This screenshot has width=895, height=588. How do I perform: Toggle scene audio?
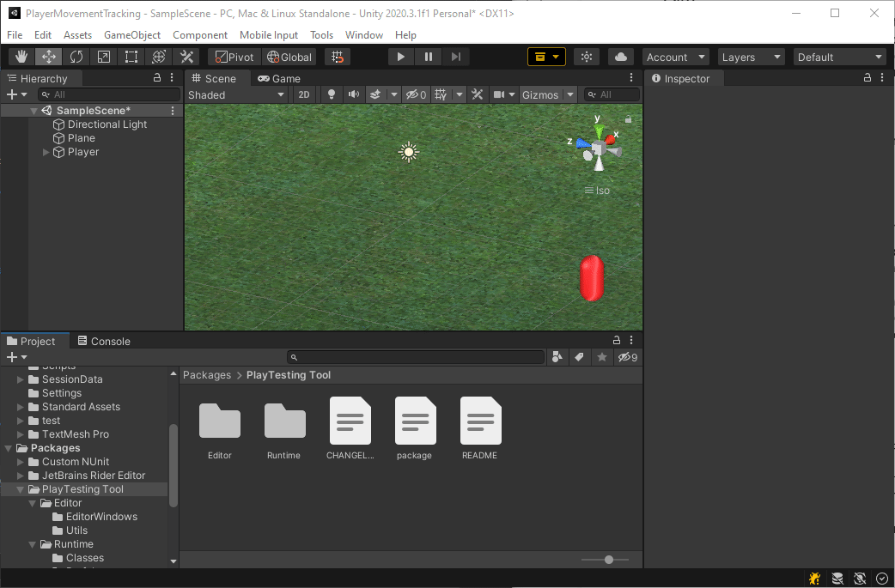click(x=354, y=94)
